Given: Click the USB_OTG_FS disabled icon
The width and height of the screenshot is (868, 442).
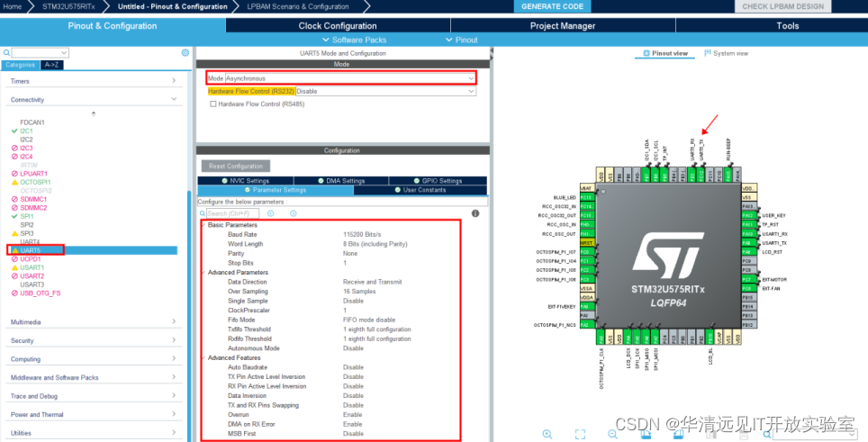Looking at the screenshot, I should pyautogui.click(x=14, y=293).
